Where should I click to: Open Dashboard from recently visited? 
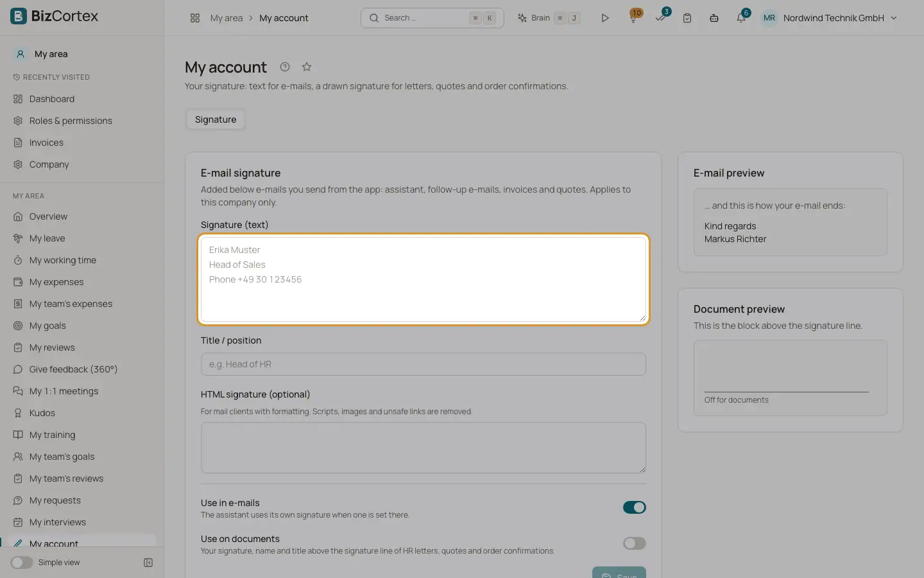(82, 99)
